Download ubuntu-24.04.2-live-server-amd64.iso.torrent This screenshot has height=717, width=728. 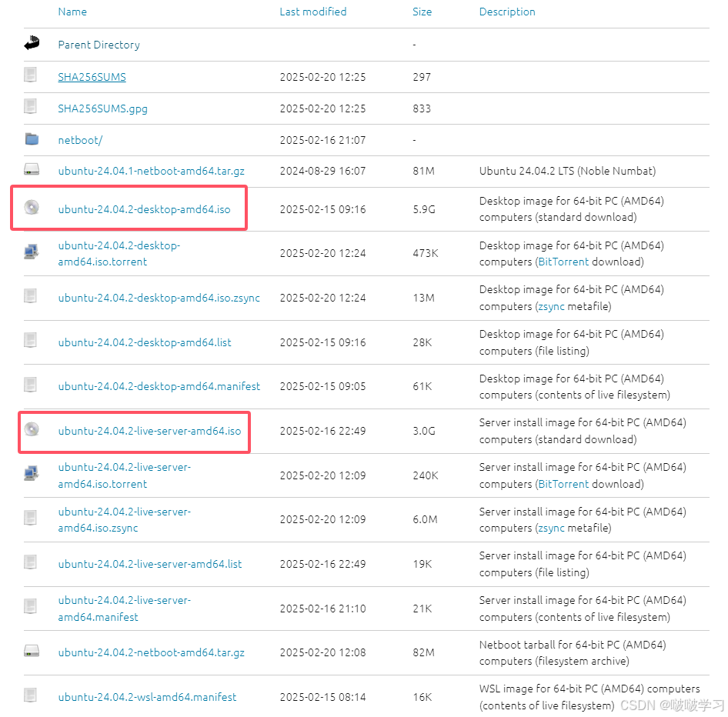click(125, 475)
